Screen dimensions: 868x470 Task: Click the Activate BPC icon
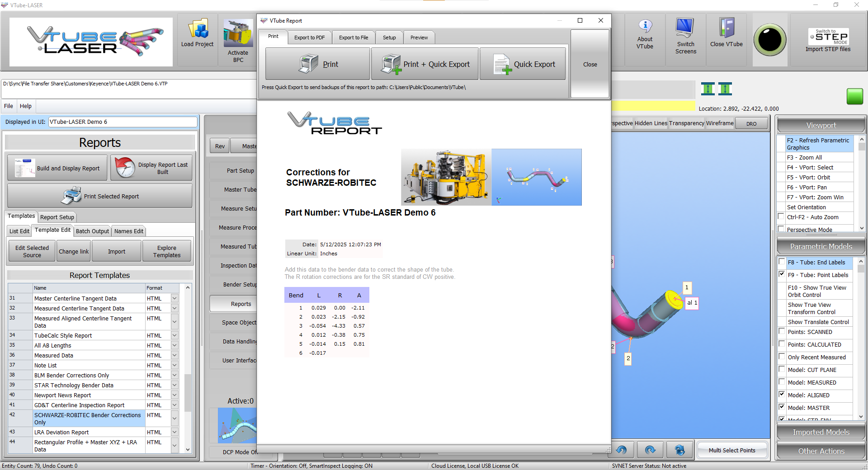point(238,33)
